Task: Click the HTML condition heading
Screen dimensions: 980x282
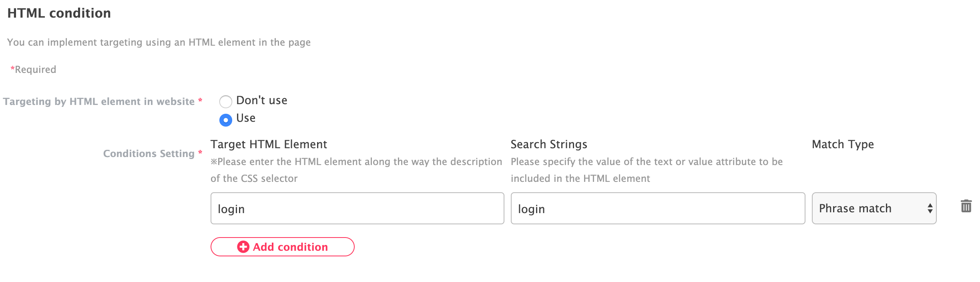Action: point(59,13)
